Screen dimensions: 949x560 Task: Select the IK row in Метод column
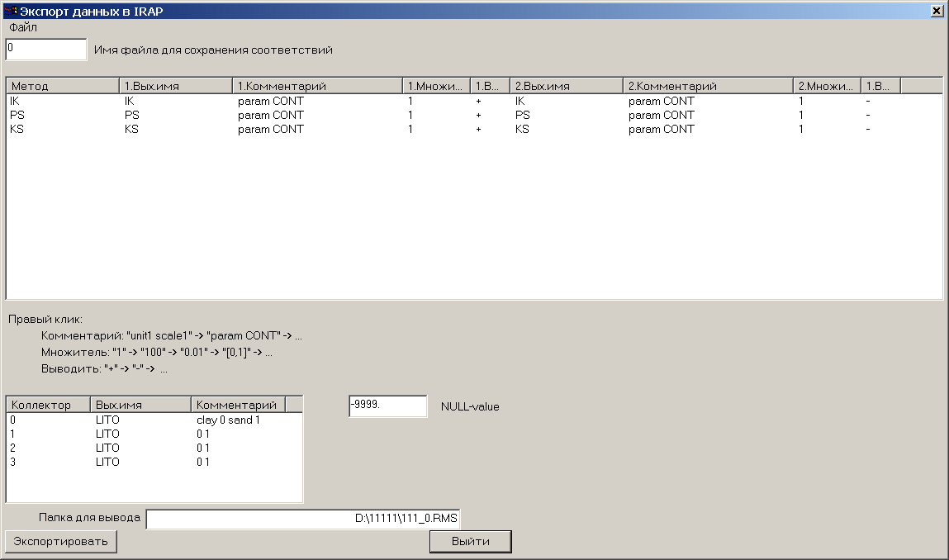(15, 101)
